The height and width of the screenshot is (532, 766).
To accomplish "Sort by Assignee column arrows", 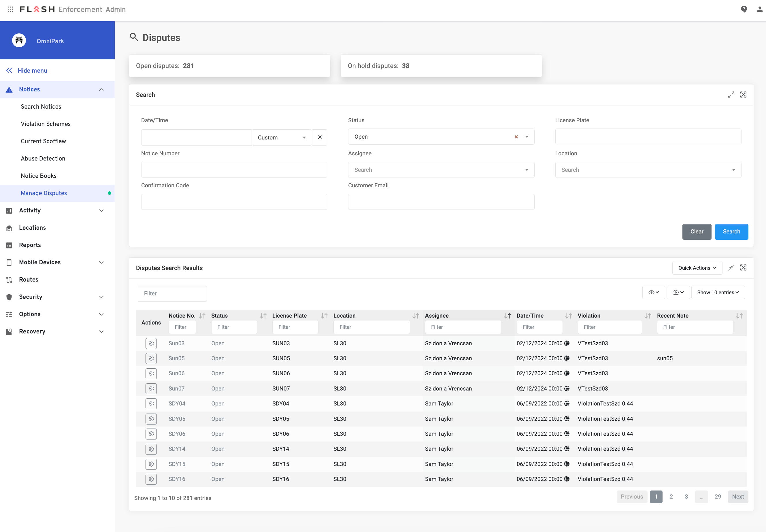I will coord(507,316).
